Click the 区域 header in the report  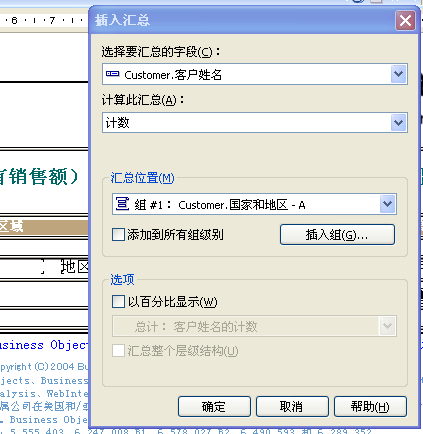point(11,227)
